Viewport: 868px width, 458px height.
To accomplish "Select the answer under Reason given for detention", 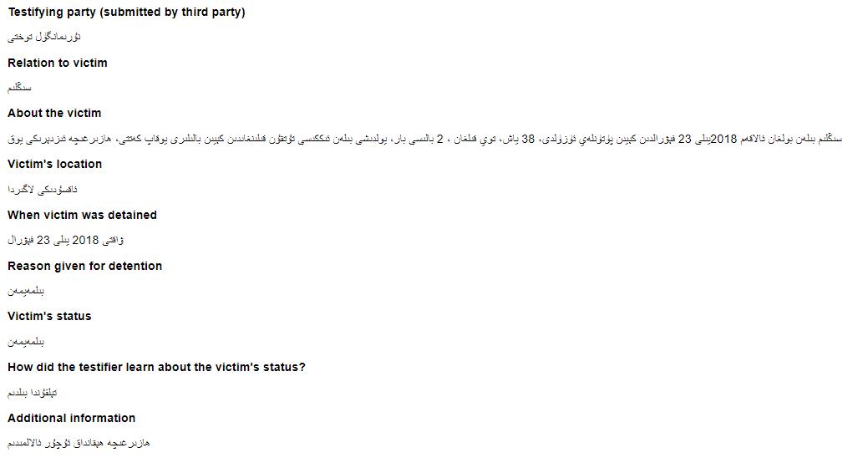I will pyautogui.click(x=26, y=291).
